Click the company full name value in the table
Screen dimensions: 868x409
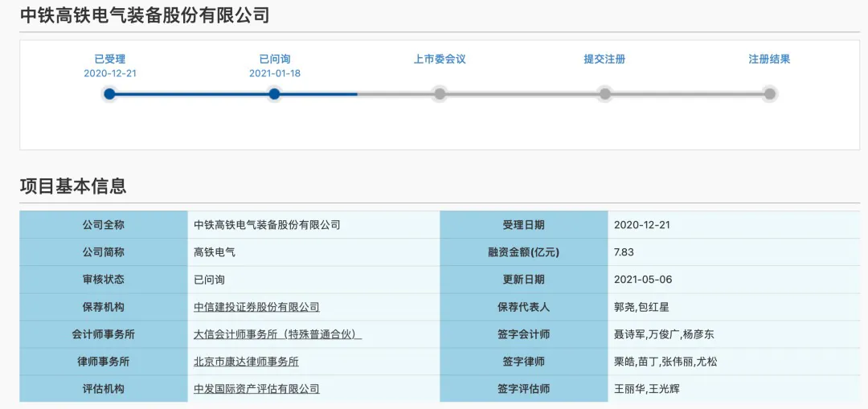click(267, 225)
